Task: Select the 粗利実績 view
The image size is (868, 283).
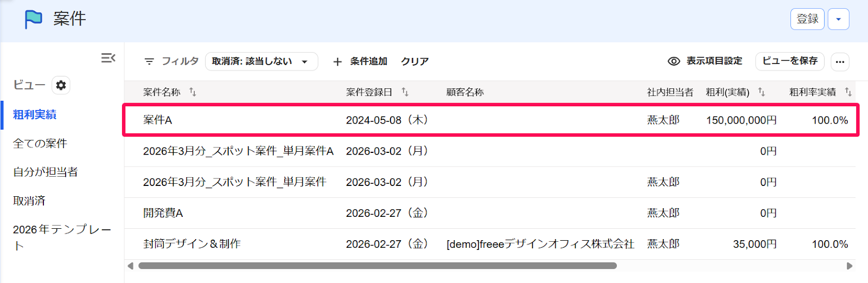Action: point(35,114)
